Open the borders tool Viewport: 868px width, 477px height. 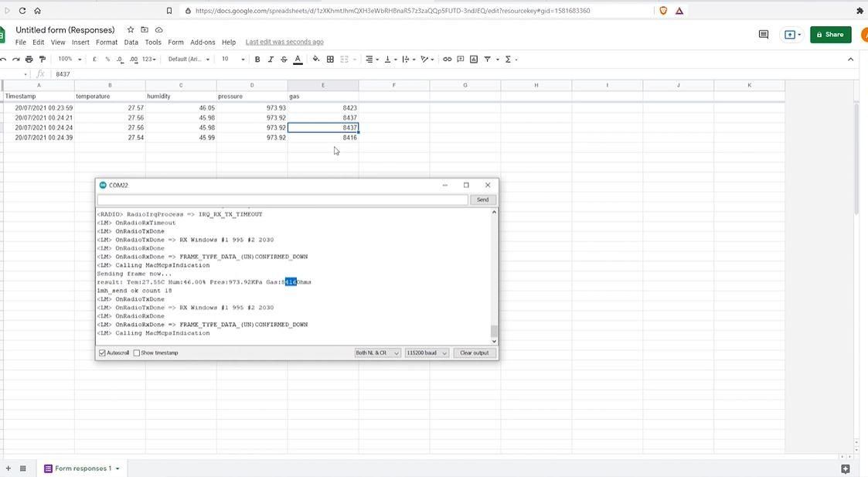pos(330,60)
